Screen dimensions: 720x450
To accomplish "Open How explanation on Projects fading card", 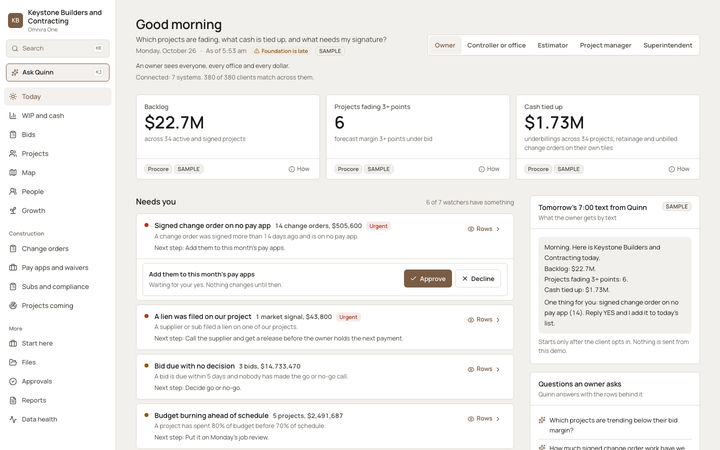I will 489,169.
